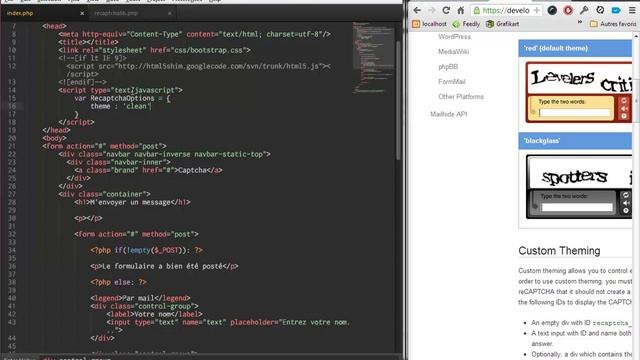Open the Other Platforms sidebar link
The width and height of the screenshot is (640, 360).
461,97
